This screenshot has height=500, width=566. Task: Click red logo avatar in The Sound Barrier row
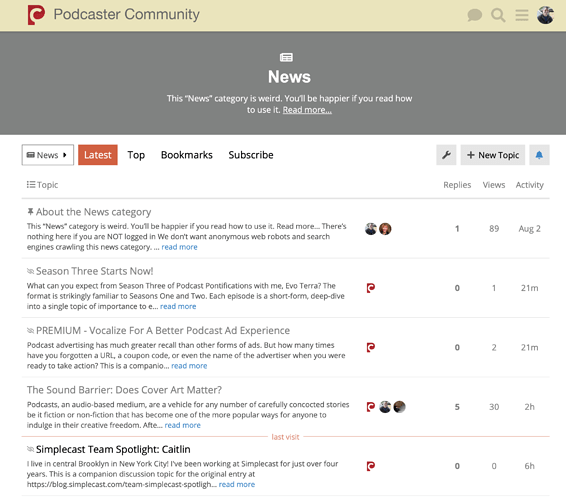click(x=371, y=407)
